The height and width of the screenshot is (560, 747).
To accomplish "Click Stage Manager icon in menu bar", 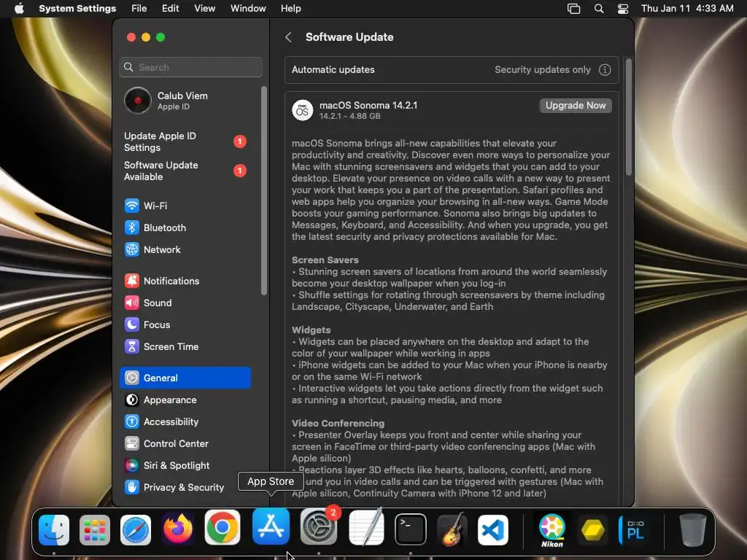I will (x=573, y=9).
